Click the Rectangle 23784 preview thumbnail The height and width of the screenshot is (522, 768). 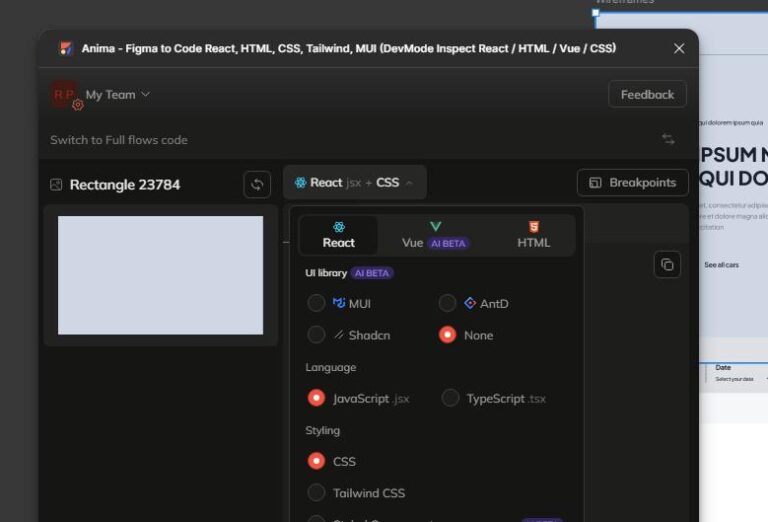pos(160,275)
